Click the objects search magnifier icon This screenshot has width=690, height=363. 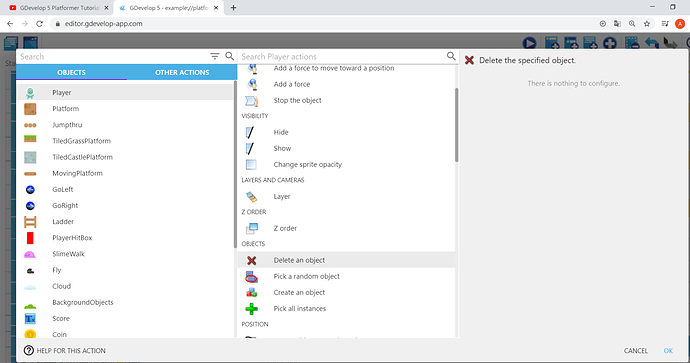point(229,56)
